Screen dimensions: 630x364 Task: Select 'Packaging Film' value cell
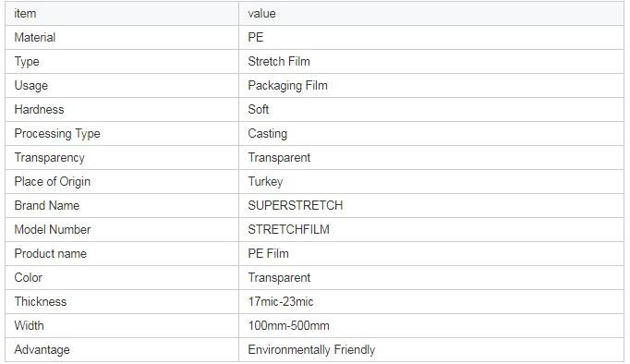pyautogui.click(x=431, y=86)
